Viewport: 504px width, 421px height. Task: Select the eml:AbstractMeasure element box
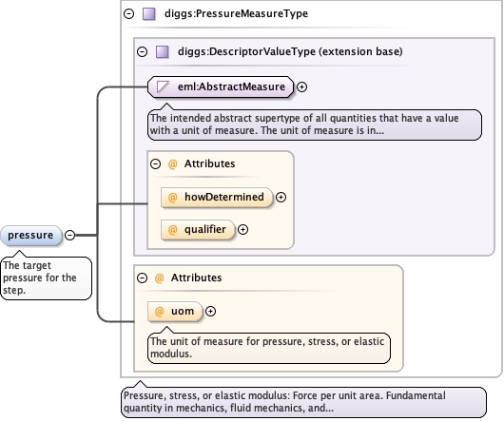[x=221, y=86]
